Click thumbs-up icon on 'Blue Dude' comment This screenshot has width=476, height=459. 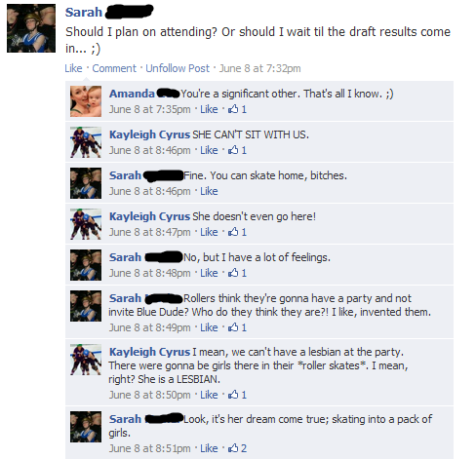[x=233, y=327]
